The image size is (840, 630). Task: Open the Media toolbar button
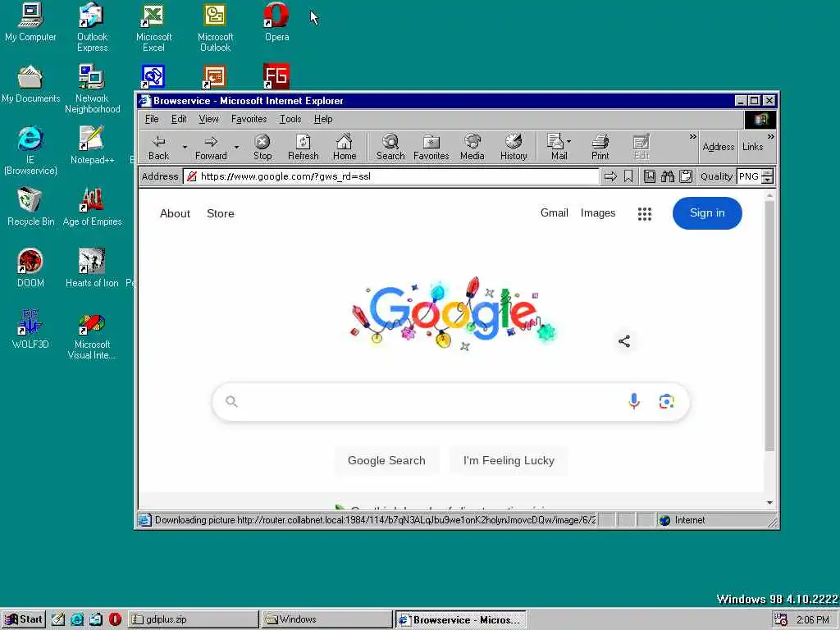(472, 148)
